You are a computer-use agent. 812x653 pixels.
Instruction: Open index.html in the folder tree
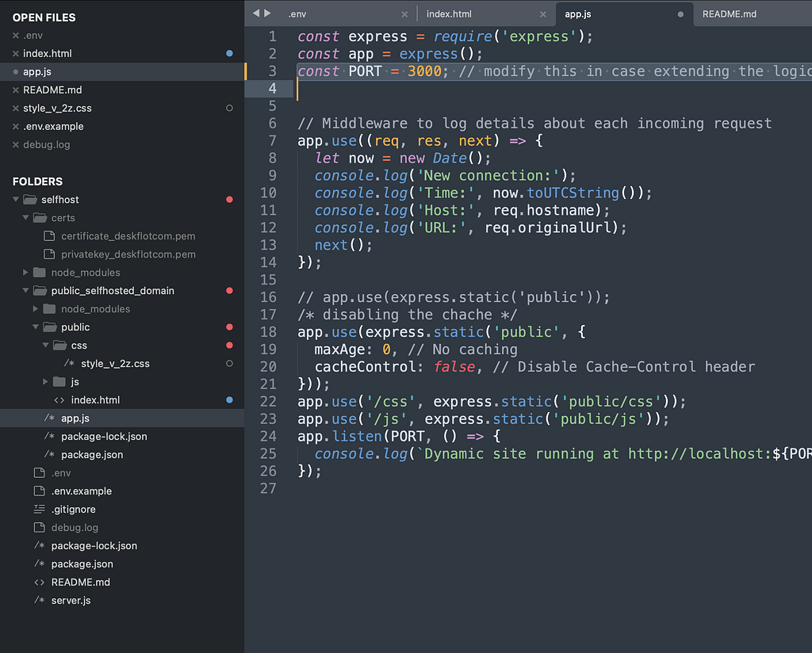pos(95,400)
